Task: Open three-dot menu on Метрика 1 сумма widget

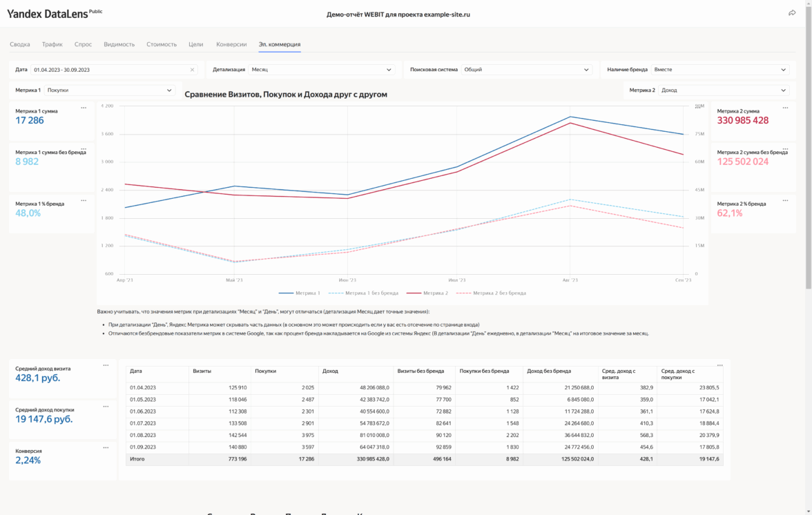Action: coord(84,108)
